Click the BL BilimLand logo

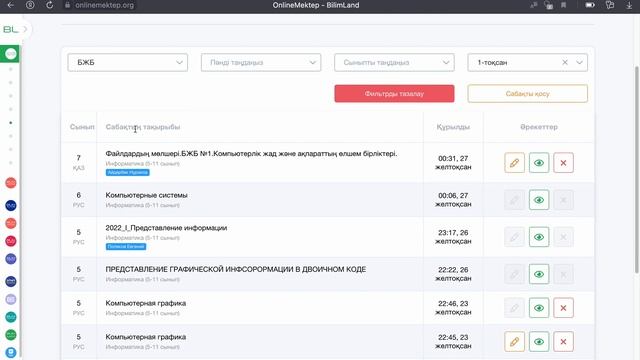tap(11, 29)
